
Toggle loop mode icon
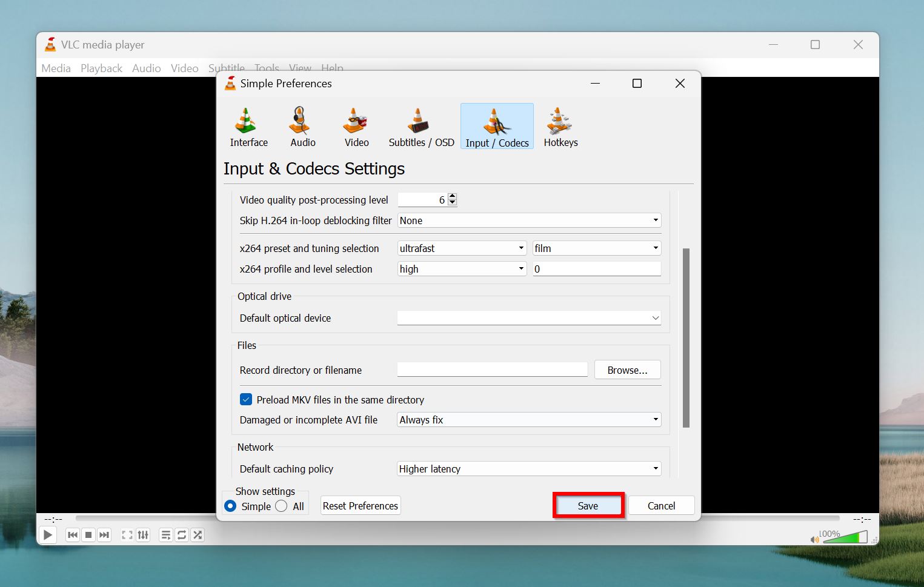click(x=182, y=535)
